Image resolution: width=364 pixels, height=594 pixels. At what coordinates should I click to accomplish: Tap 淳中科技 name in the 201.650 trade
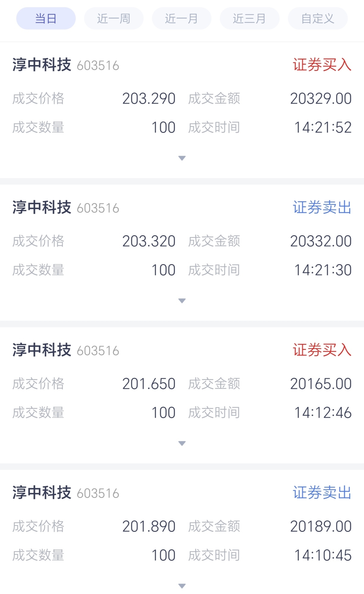(42, 350)
